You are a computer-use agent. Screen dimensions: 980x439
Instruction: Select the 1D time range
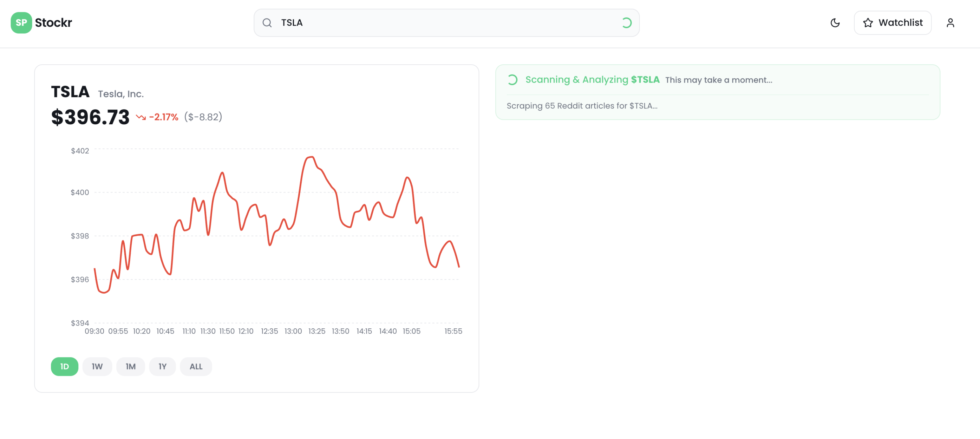pyautogui.click(x=64, y=366)
